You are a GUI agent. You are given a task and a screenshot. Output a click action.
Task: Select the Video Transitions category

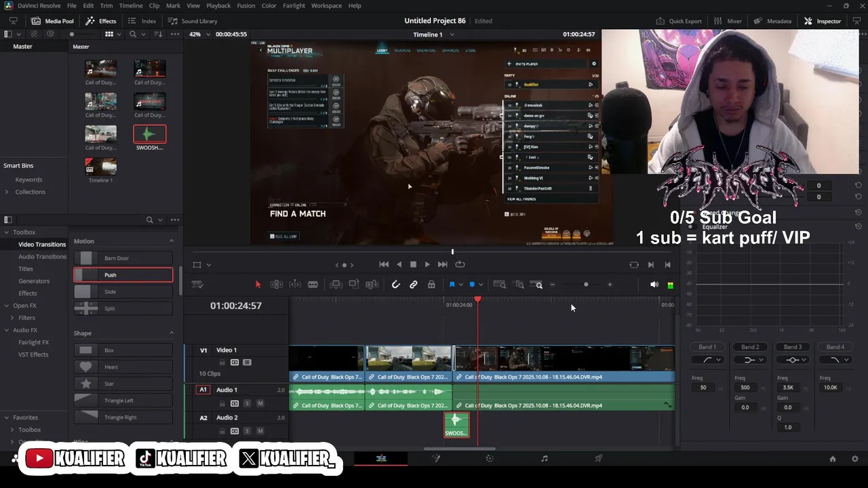pos(42,244)
